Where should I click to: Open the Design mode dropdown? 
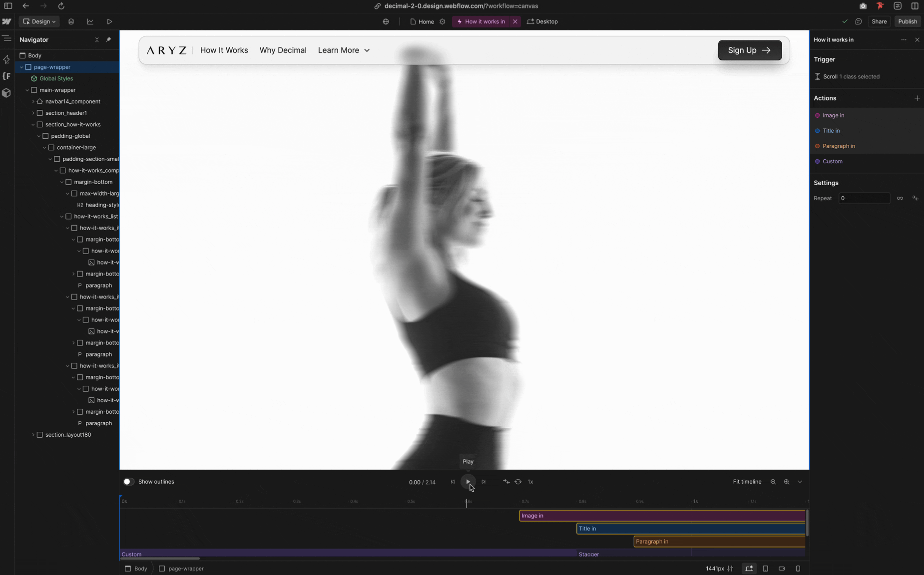point(39,21)
